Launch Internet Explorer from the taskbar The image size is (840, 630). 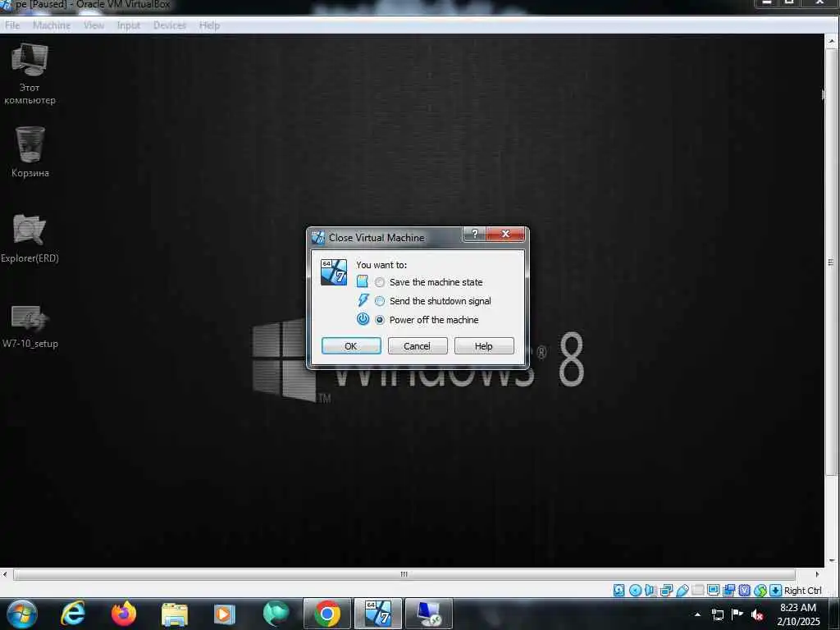coord(72,614)
